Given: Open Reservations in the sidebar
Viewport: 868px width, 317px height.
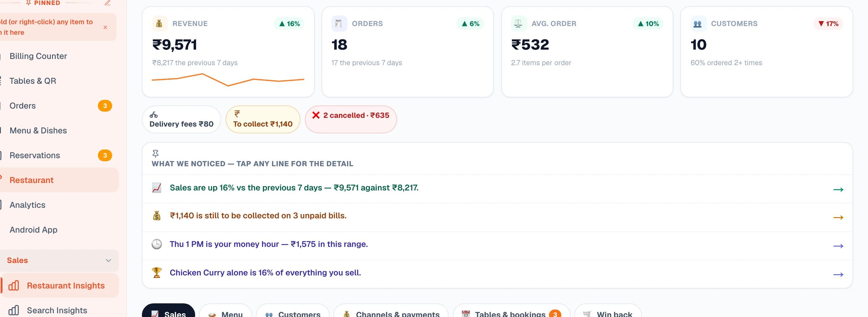Looking at the screenshot, I should point(35,155).
